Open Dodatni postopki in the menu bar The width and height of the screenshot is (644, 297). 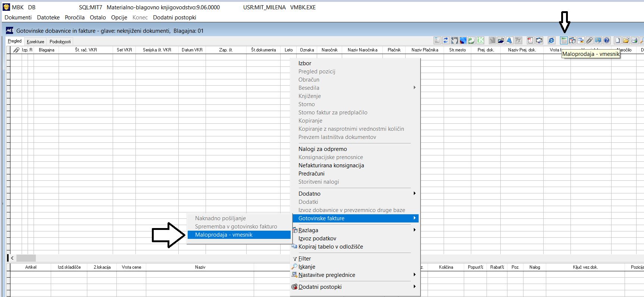click(174, 18)
